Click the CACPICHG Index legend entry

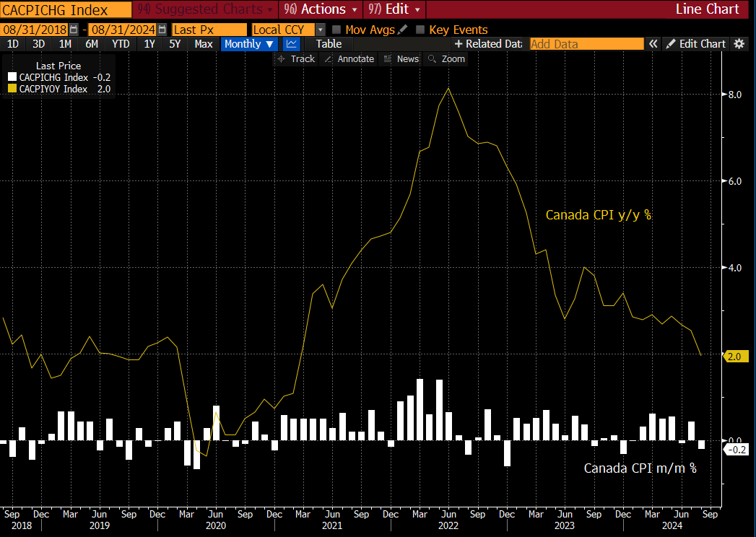coord(59,77)
